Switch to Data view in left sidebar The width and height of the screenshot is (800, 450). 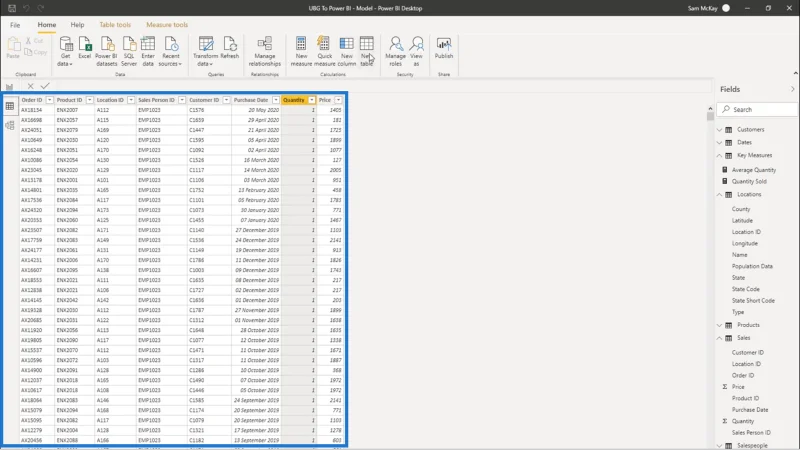(x=10, y=106)
